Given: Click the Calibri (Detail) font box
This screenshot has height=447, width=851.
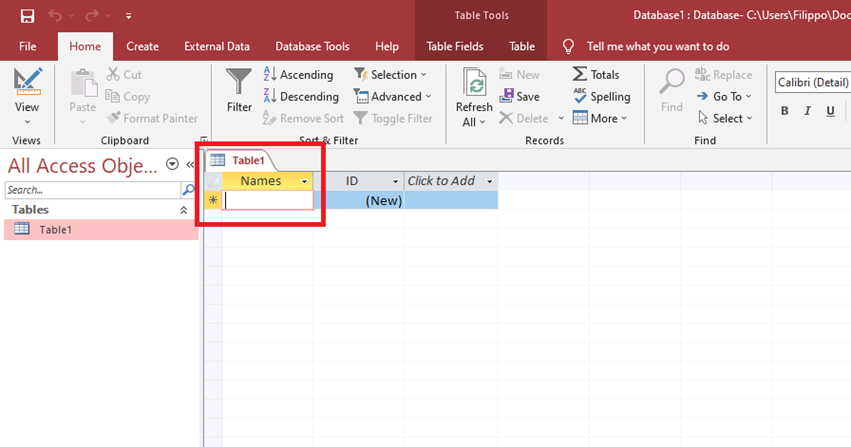Looking at the screenshot, I should (x=812, y=82).
